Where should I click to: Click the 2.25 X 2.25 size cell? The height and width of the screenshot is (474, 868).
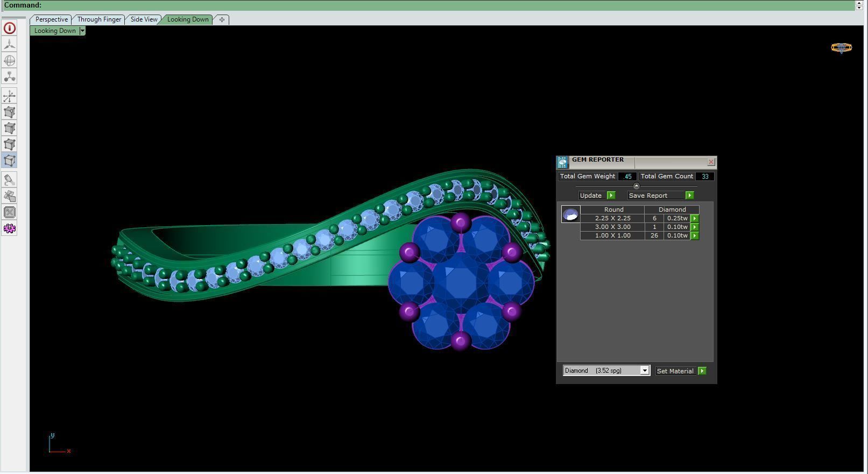pyautogui.click(x=612, y=218)
